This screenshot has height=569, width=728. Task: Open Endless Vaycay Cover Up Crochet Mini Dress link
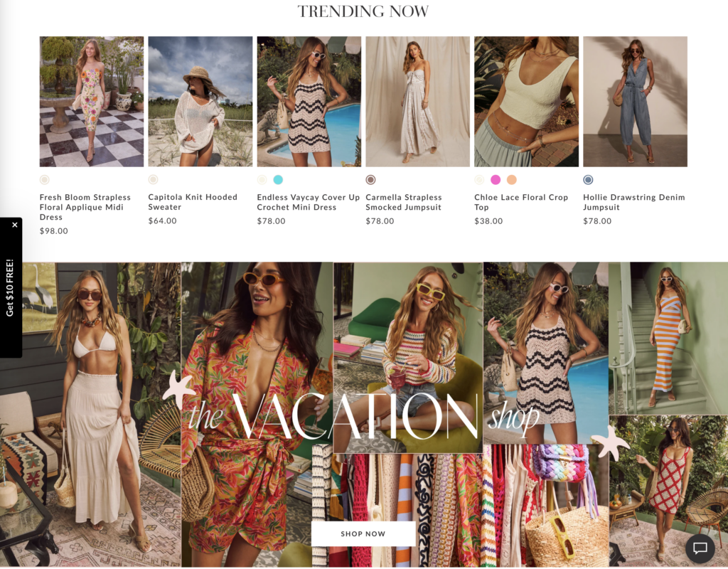coord(309,202)
